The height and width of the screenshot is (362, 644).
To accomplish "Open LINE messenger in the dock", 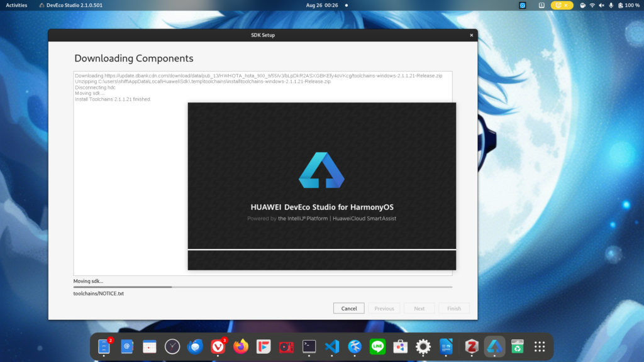I will click(x=377, y=346).
